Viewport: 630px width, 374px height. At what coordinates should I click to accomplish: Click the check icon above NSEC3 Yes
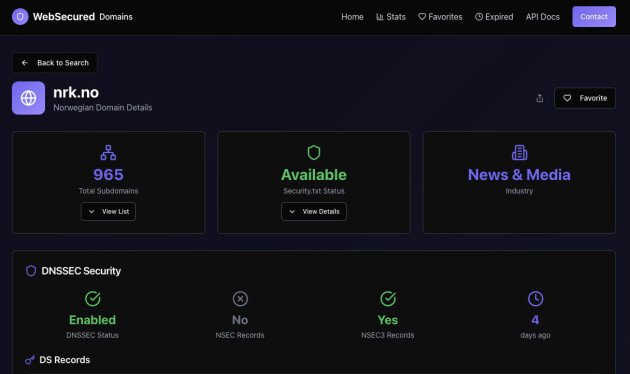388,299
